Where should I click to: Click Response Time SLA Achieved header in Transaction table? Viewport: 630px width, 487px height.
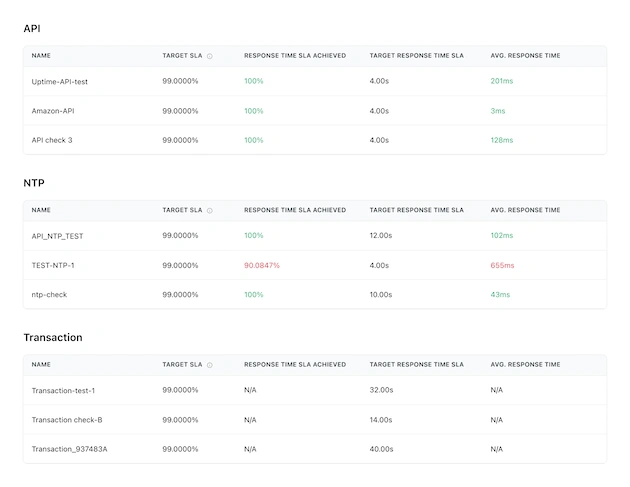coord(295,365)
